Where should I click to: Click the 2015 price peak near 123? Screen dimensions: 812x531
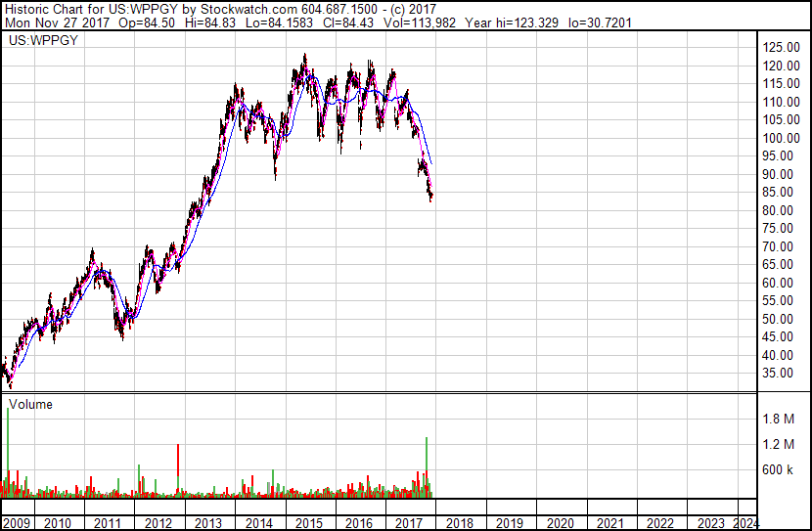click(x=305, y=55)
